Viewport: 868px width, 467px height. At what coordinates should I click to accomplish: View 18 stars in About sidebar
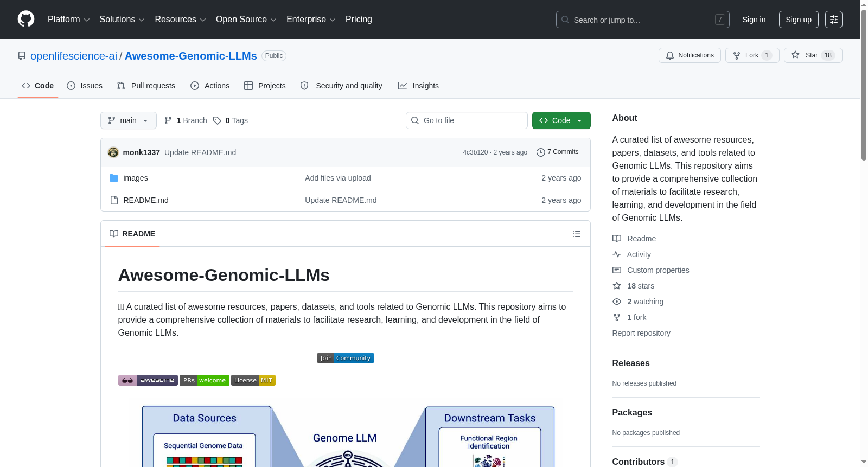[634, 286]
